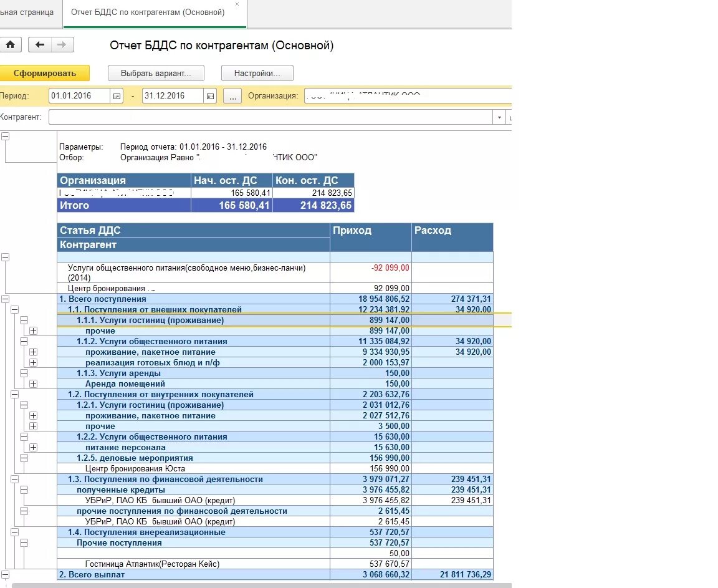The height and width of the screenshot is (588, 718).
Task: Open the Контрагент dropdown arrow
Action: 499,117
